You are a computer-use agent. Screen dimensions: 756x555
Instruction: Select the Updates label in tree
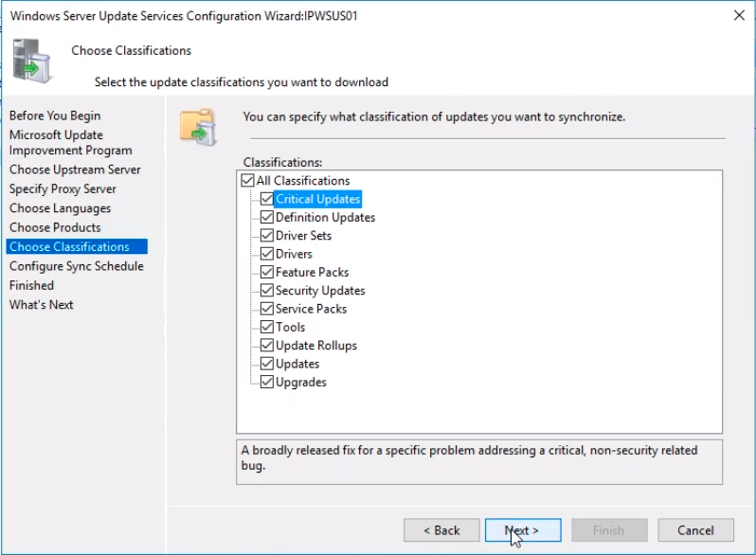(297, 364)
